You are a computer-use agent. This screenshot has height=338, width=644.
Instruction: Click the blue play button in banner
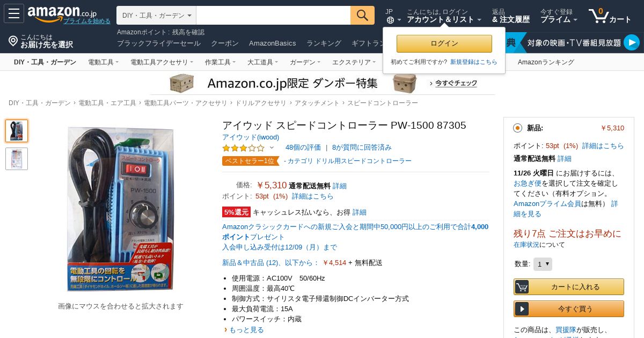632,42
